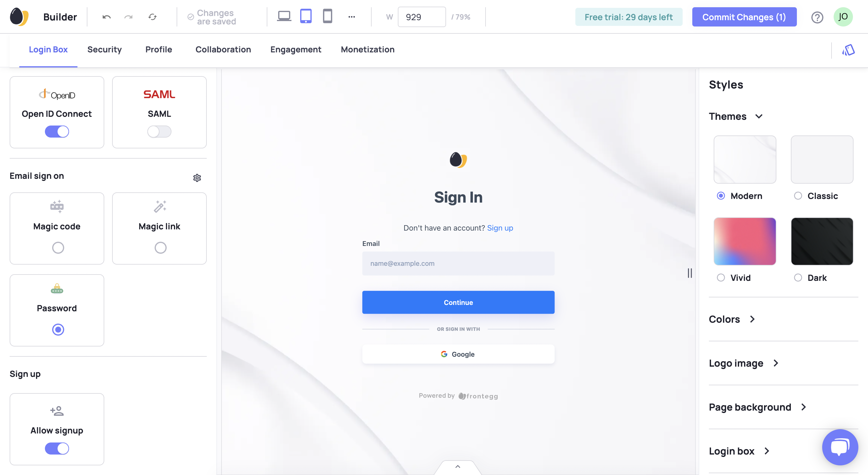Enable the SAML toggle
This screenshot has width=868, height=475.
[159, 132]
